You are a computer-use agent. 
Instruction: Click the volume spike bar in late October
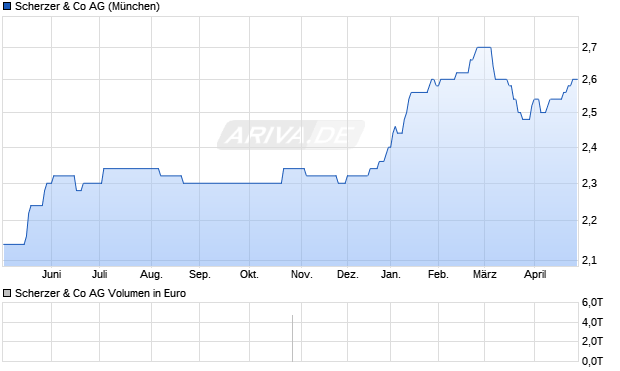tap(293, 338)
